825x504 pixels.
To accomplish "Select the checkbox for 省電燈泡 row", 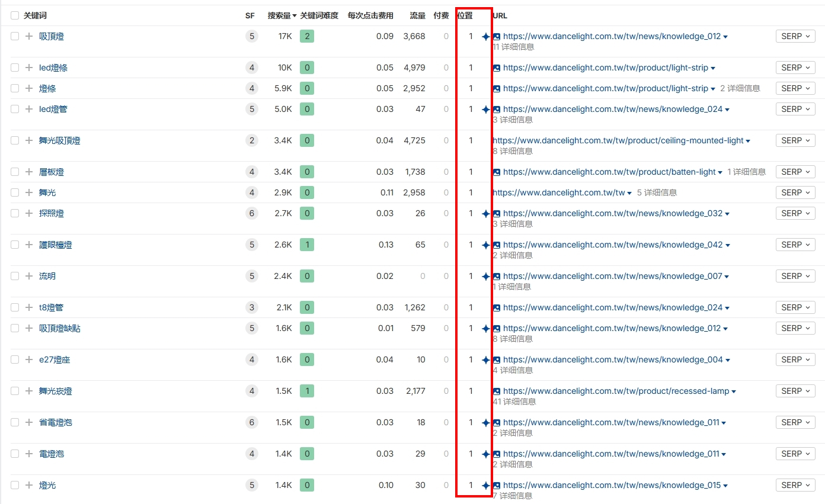I will (15, 422).
